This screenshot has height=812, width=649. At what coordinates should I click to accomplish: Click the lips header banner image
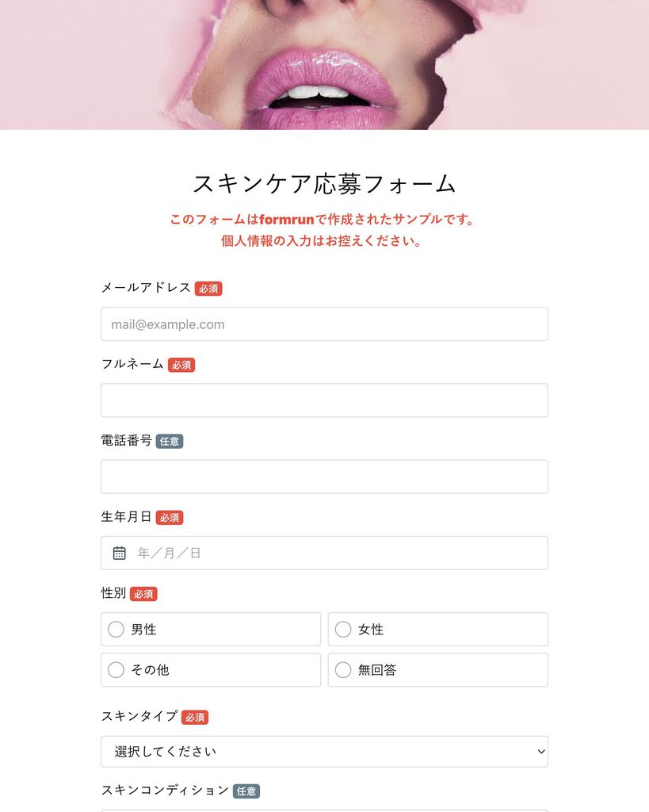click(x=325, y=65)
